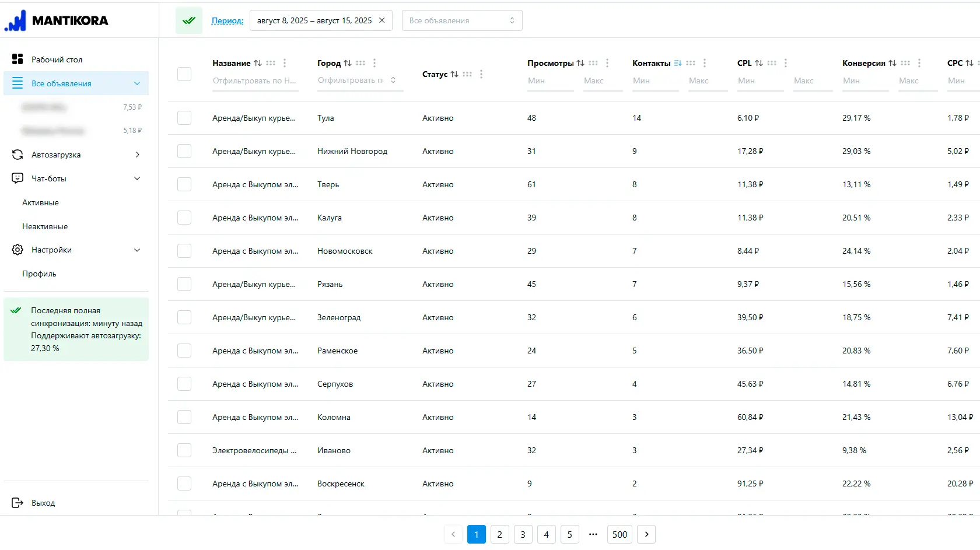This screenshot has width=980, height=550.
Task: Select the Новомосковск row checkbox
Action: 184,251
